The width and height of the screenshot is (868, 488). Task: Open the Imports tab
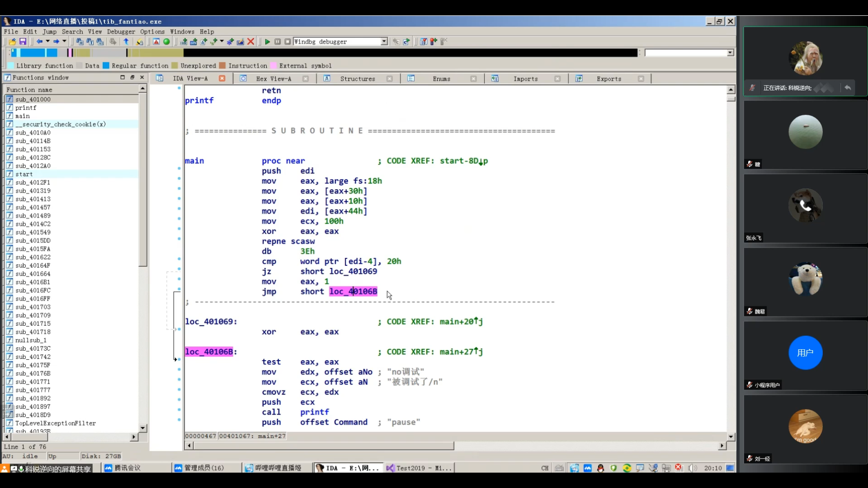525,79
